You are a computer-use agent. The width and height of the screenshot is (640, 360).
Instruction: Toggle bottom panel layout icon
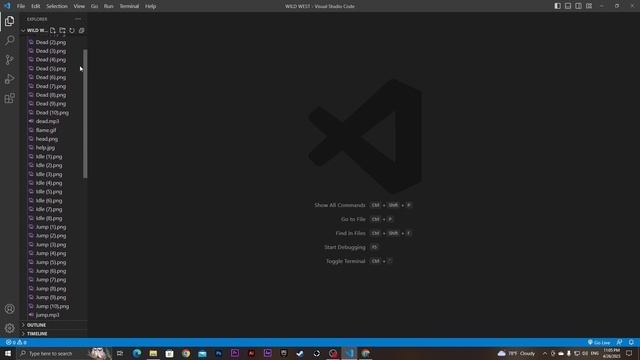(568, 6)
